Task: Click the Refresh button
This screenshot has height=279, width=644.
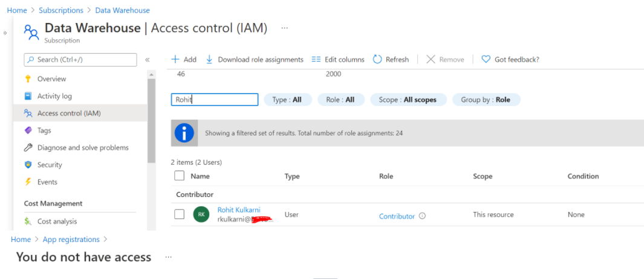Action: coord(391,59)
